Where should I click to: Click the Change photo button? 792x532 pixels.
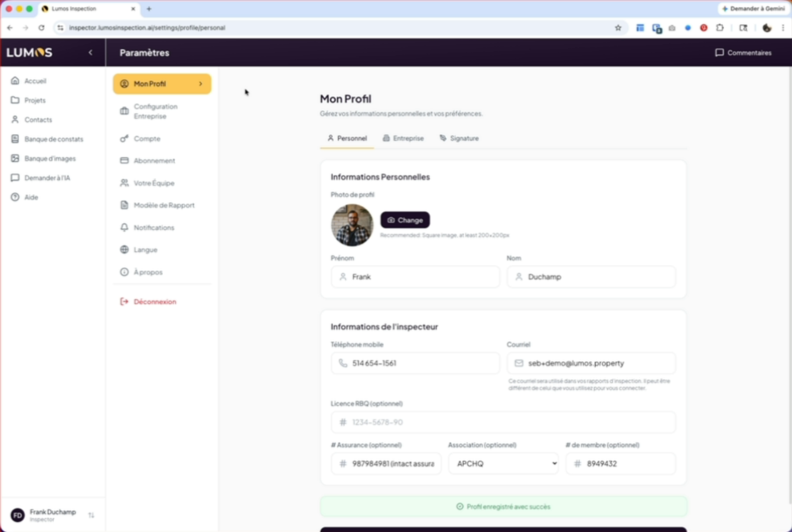[x=405, y=220]
